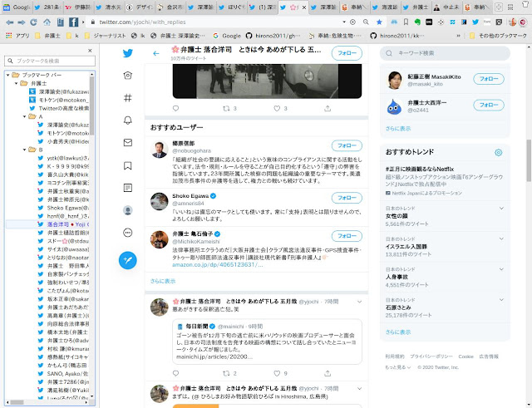Go back with browser back arrow
532x408 pixels.
[9, 22]
